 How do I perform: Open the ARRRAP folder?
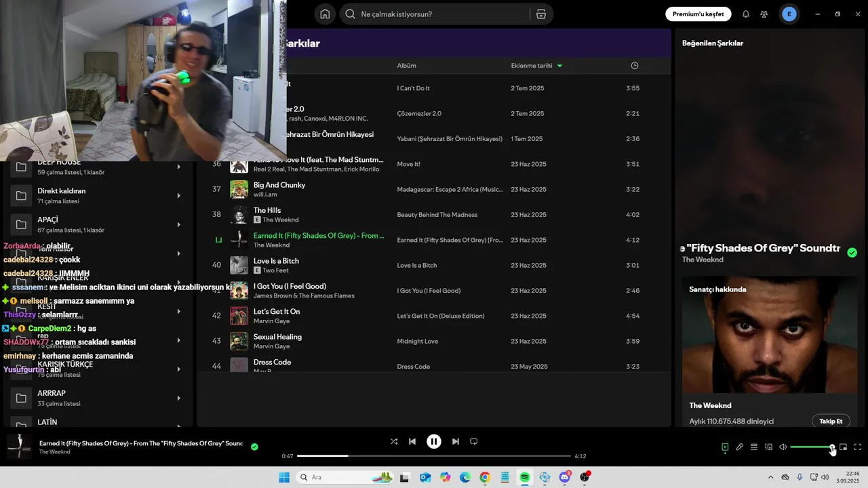(96, 398)
